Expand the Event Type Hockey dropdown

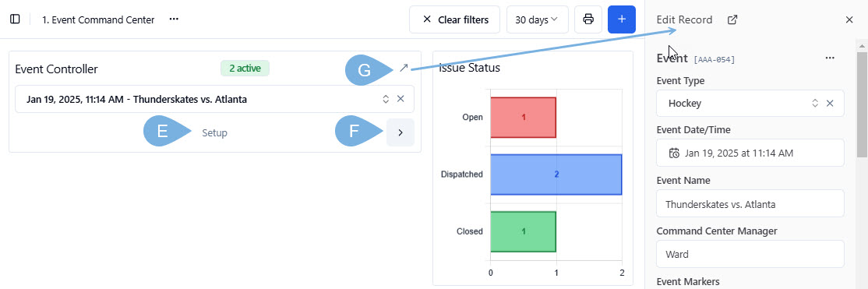click(x=815, y=103)
